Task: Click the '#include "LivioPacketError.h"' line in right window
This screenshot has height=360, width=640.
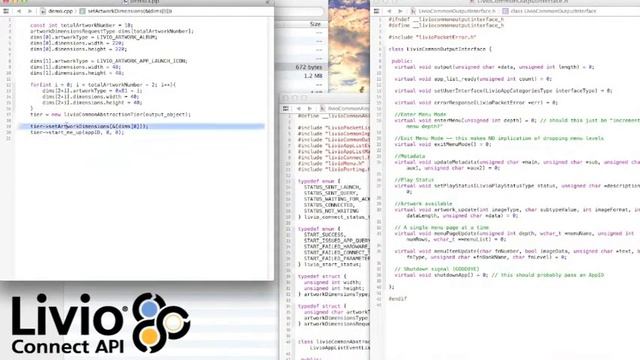Action: click(432, 37)
